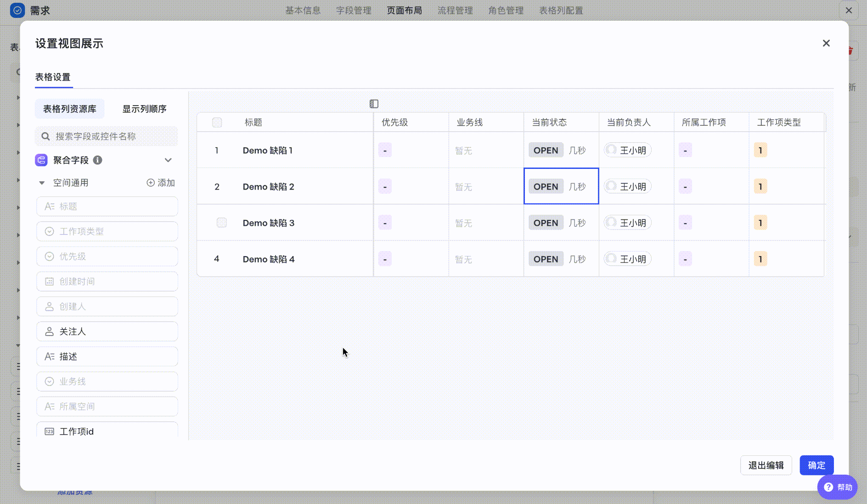Image resolution: width=867 pixels, height=504 pixels.
Task: Click the OPEN status badge in Demo 缺陷 1 row
Action: [x=546, y=150]
